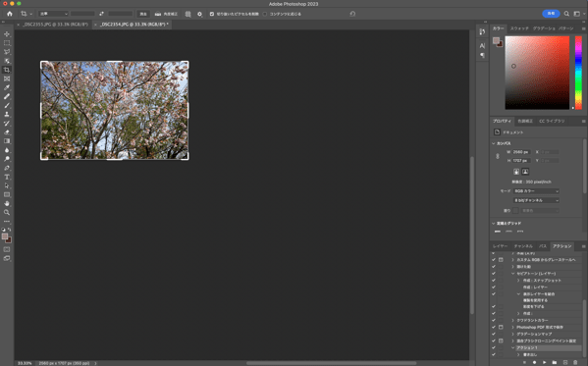
Task: Open the RGB カラー mode dropdown
Action: click(x=536, y=191)
